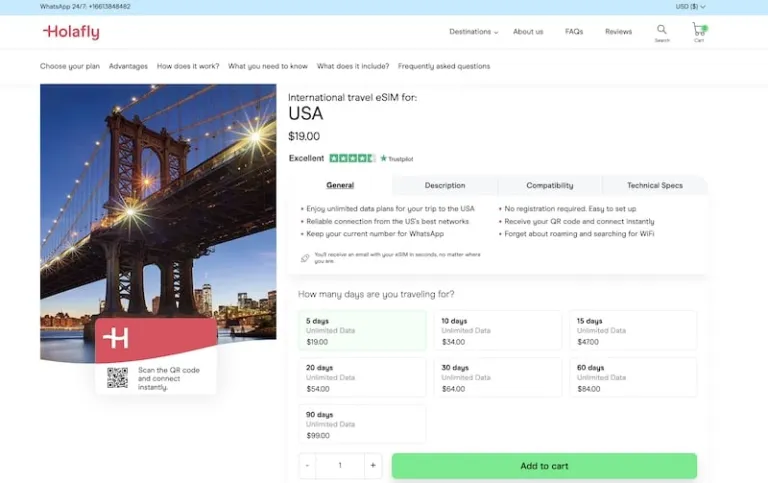
Task: Click the Trustpilot star rating
Action: (x=352, y=158)
